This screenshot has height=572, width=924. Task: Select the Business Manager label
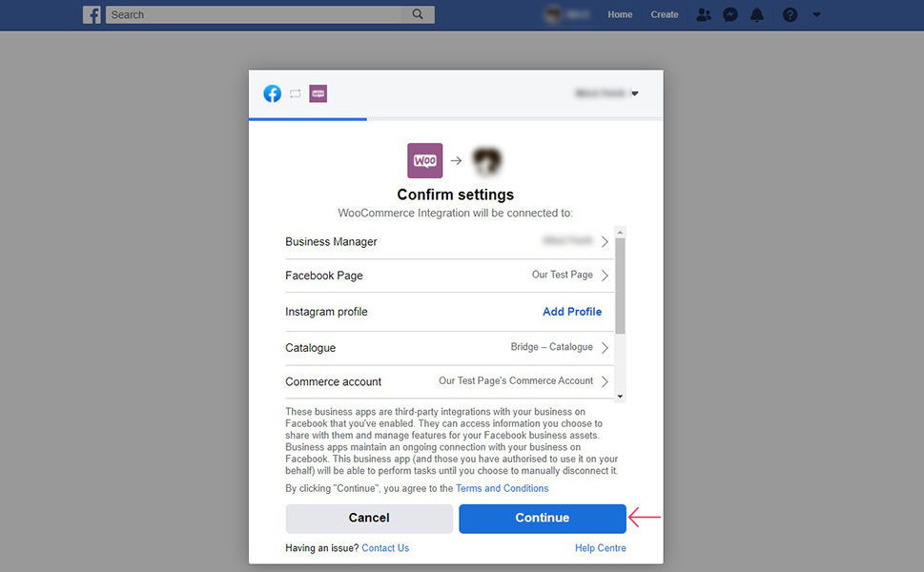[x=331, y=241]
